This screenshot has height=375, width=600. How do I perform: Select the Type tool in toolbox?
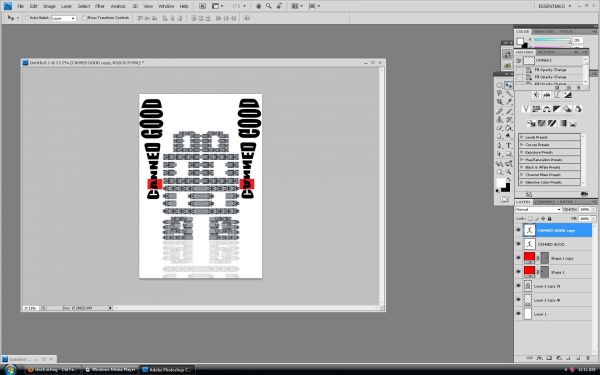(509, 145)
